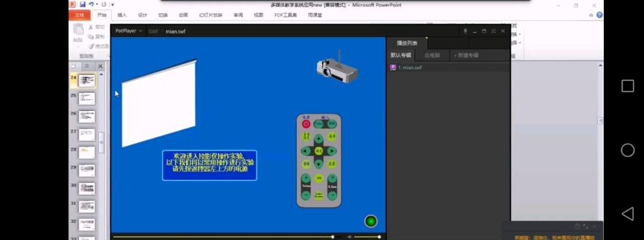This screenshot has height=240, width=644.
Task: Select the 此电脑 playlist tab
Action: (432, 55)
